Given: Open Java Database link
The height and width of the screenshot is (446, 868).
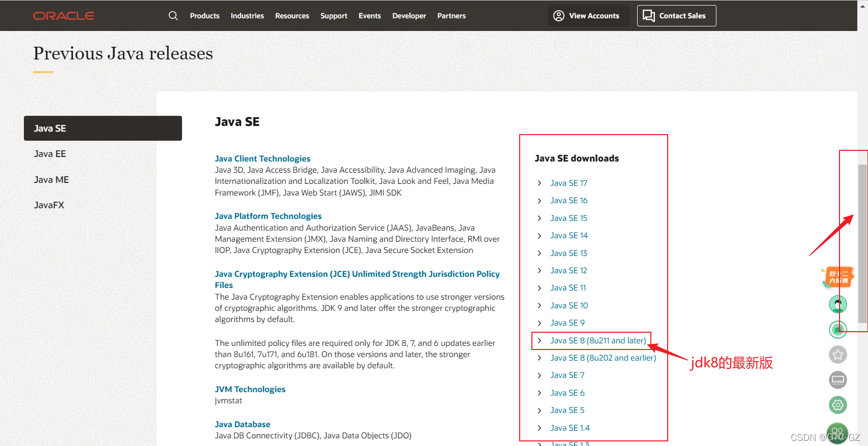Looking at the screenshot, I should 242,424.
